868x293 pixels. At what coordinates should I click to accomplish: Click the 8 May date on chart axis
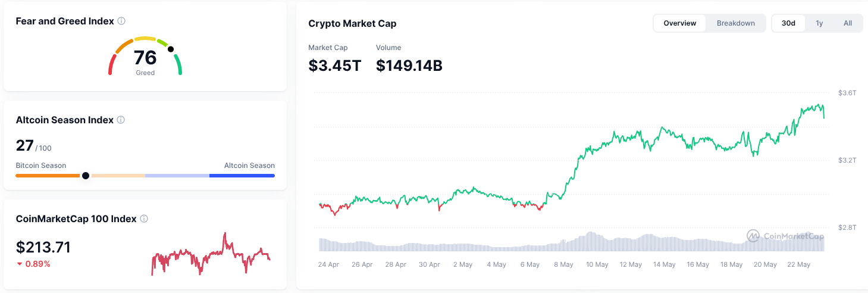click(563, 264)
